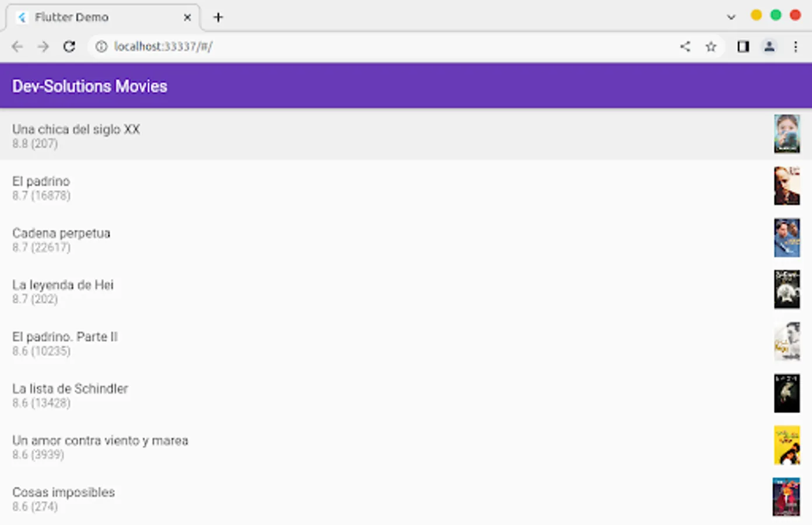Open the three-dot browser menu
This screenshot has height=525, width=812.
coord(795,47)
